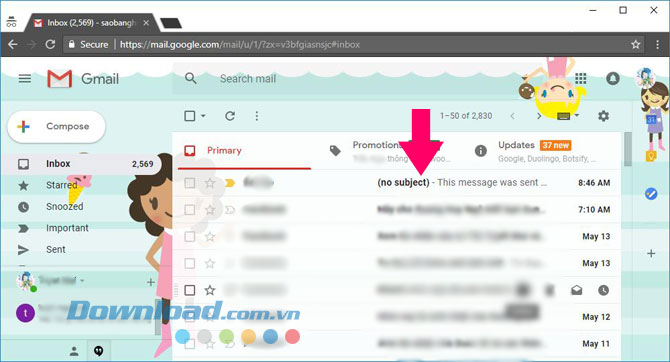This screenshot has height=362, width=670.
Task: Open the Google apps grid
Action: pyautogui.click(x=580, y=79)
